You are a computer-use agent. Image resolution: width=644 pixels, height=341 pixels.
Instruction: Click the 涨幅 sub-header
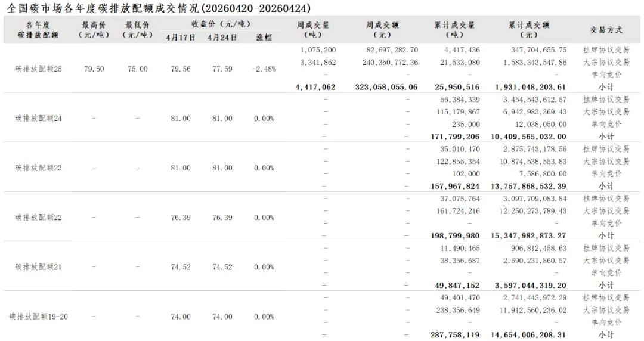264,38
